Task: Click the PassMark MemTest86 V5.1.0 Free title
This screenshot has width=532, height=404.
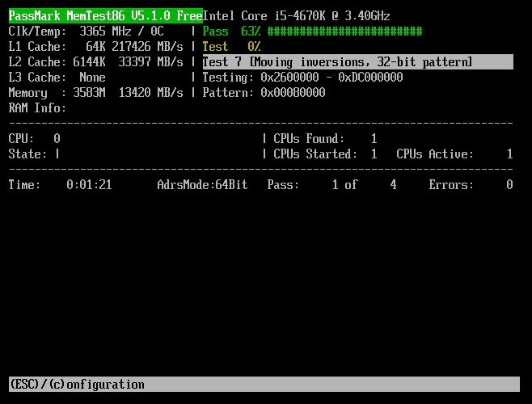Action: point(106,15)
